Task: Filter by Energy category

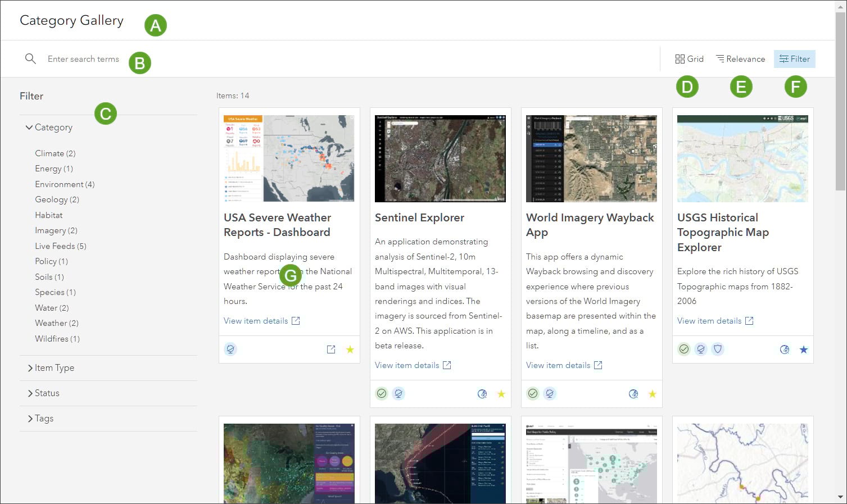Action: click(x=54, y=169)
